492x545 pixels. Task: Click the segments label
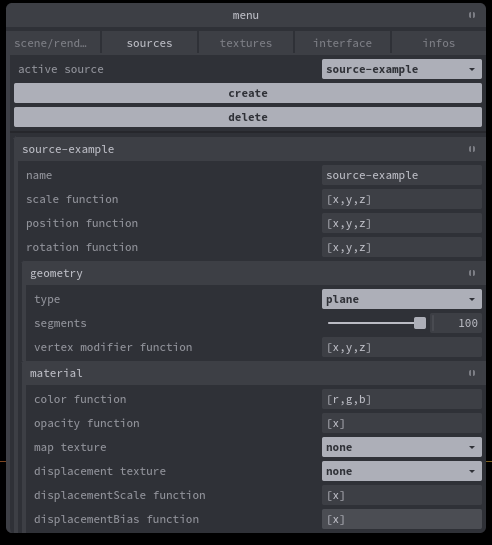pos(60,324)
